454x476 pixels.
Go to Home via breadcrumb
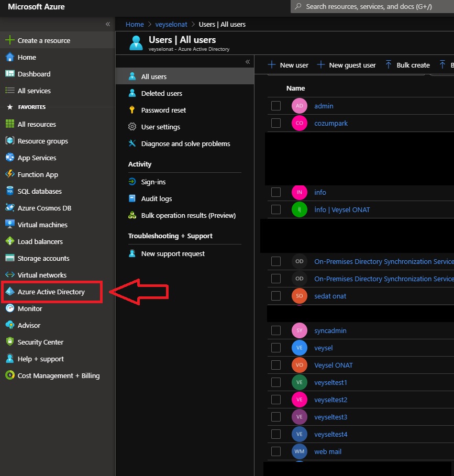click(135, 24)
